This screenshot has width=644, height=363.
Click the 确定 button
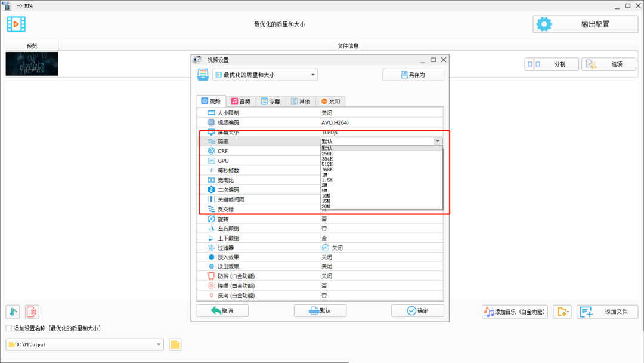click(417, 311)
